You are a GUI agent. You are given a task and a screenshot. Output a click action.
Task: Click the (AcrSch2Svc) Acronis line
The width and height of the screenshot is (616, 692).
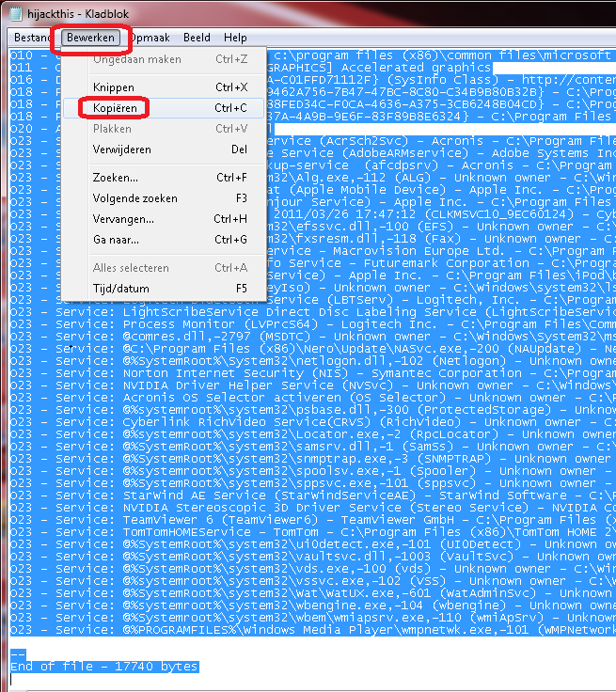[442, 141]
